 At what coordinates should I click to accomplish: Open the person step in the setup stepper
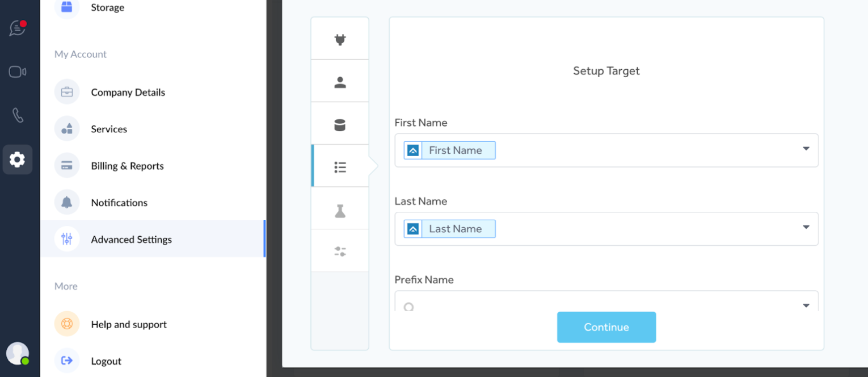coord(339,81)
